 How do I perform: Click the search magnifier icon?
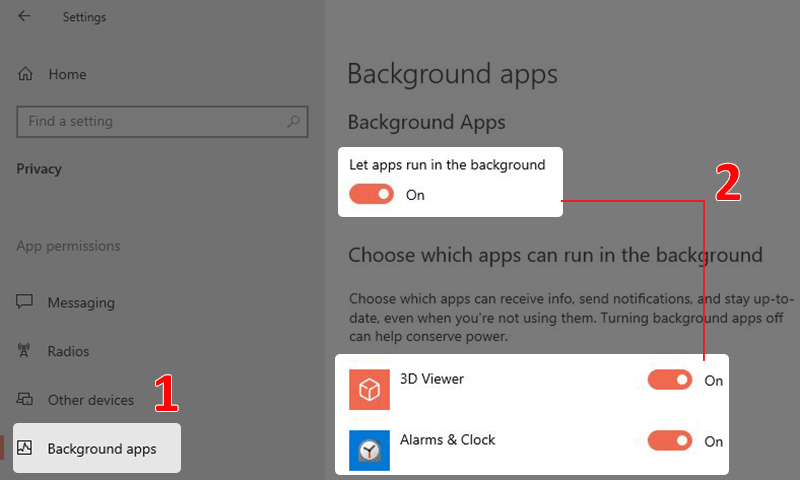point(293,122)
